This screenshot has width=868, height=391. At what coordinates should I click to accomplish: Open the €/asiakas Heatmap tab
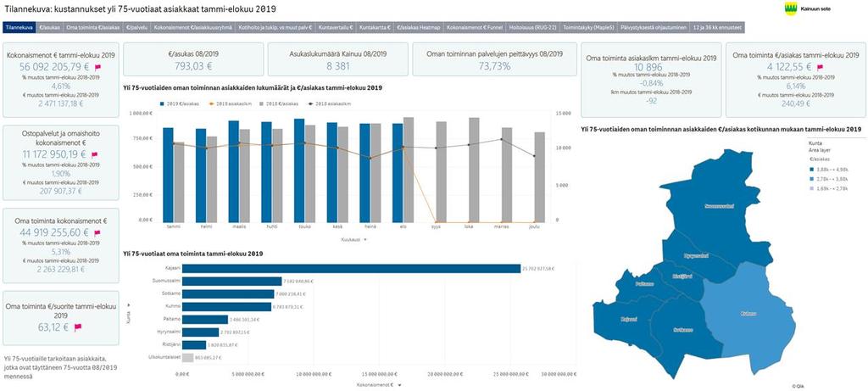point(419,26)
